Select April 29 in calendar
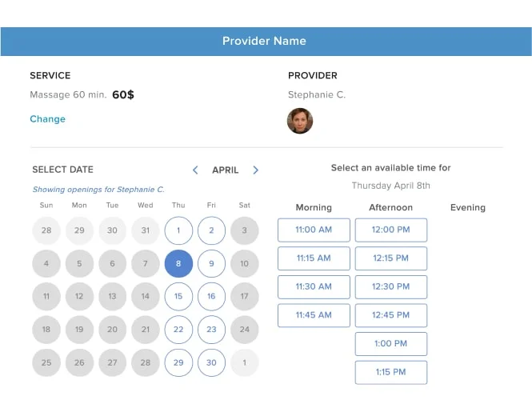Image resolution: width=532 pixels, height=416 pixels. click(178, 362)
